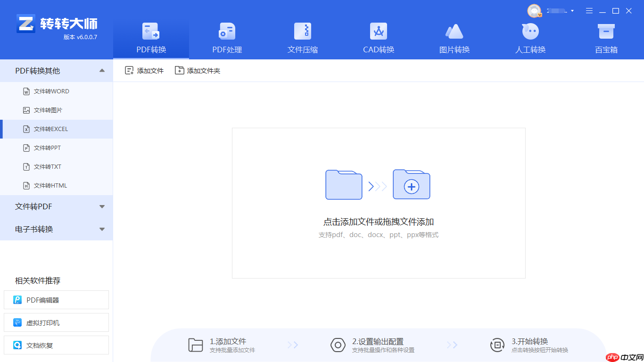
Task: Open the 文档恢复 recommendation
Action: (56, 345)
